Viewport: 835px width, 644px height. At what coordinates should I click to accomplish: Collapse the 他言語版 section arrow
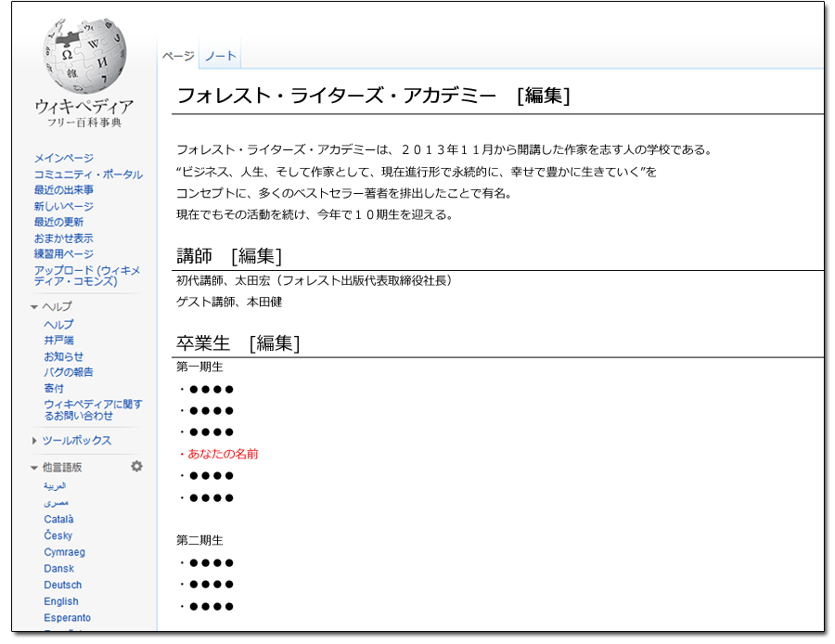click(x=34, y=468)
